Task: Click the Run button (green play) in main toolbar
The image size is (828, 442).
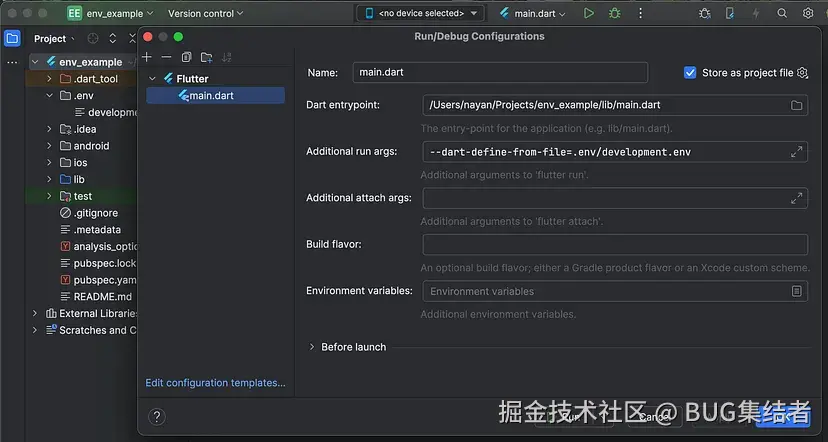Action: point(589,13)
